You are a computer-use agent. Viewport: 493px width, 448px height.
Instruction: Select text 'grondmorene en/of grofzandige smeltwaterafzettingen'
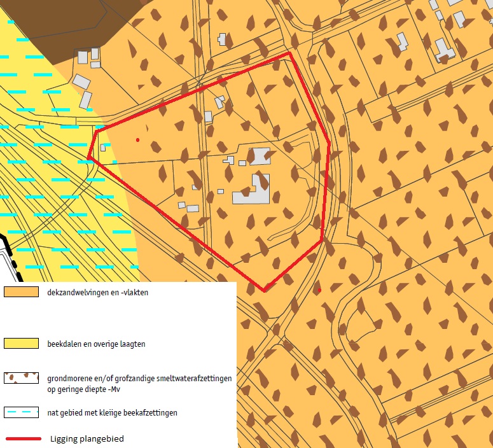139,379
